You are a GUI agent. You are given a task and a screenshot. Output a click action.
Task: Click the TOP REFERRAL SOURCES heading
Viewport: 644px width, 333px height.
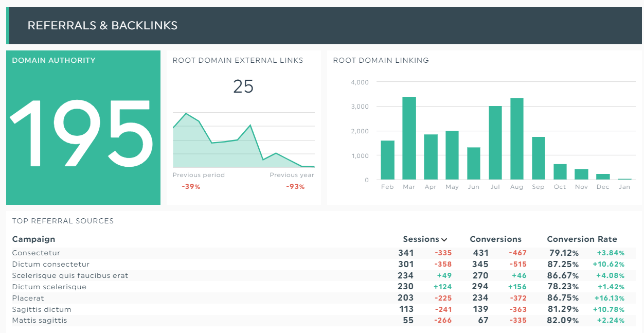(x=62, y=221)
